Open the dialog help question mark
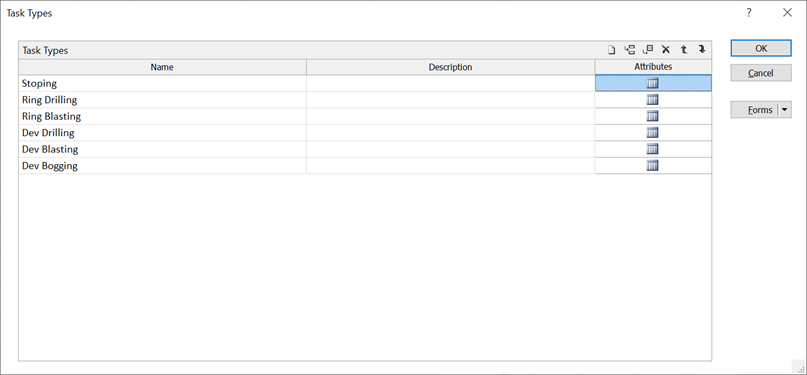The height and width of the screenshot is (375, 807). (x=749, y=13)
